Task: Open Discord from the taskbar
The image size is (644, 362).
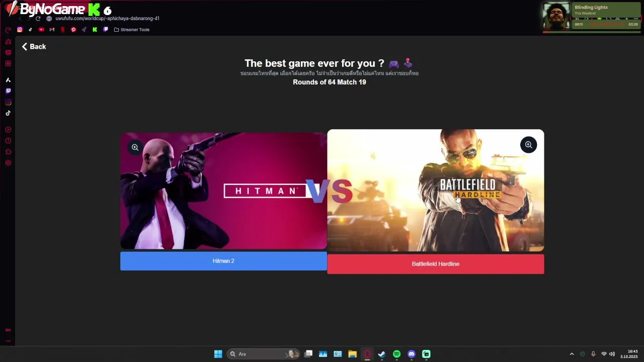Action: [x=412, y=354]
